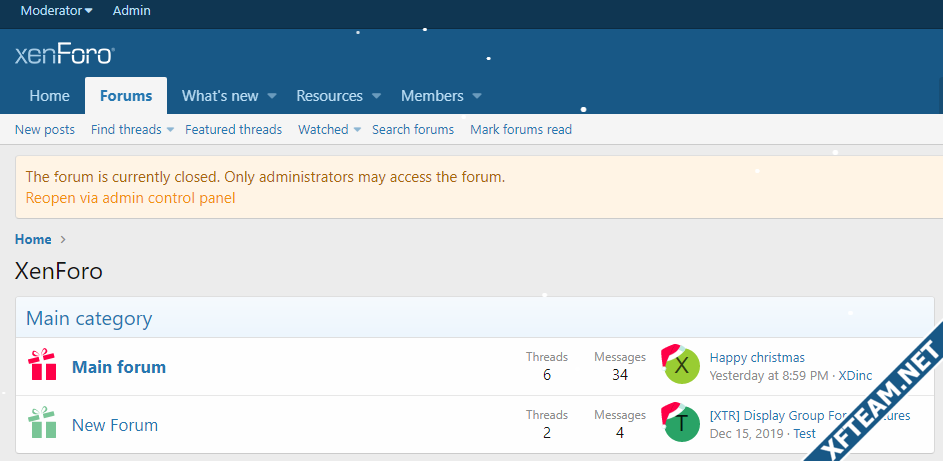The image size is (943, 461).
Task: Click Main forum message count 34
Action: [x=620, y=375]
